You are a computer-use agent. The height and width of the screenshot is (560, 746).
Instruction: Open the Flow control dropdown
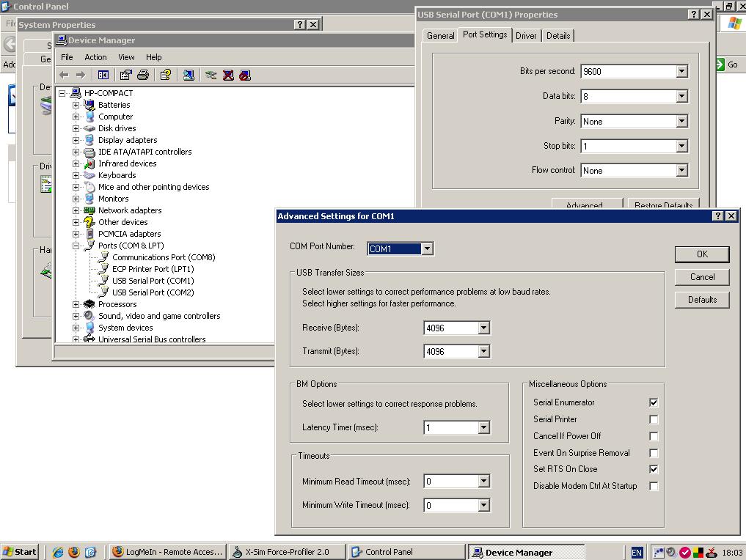pos(681,170)
